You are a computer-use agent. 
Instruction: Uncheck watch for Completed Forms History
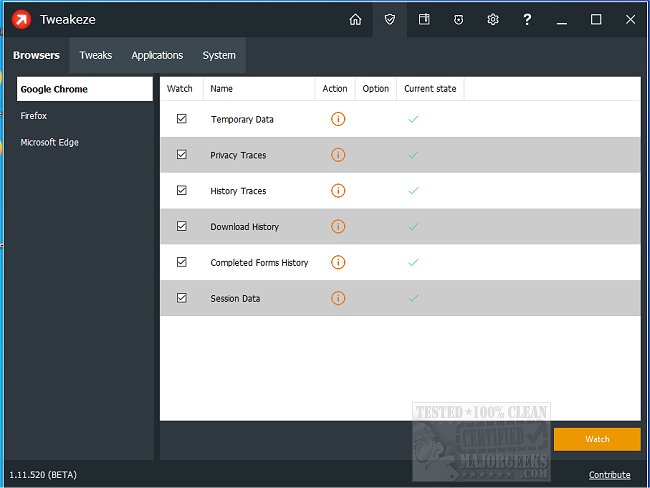coord(182,262)
